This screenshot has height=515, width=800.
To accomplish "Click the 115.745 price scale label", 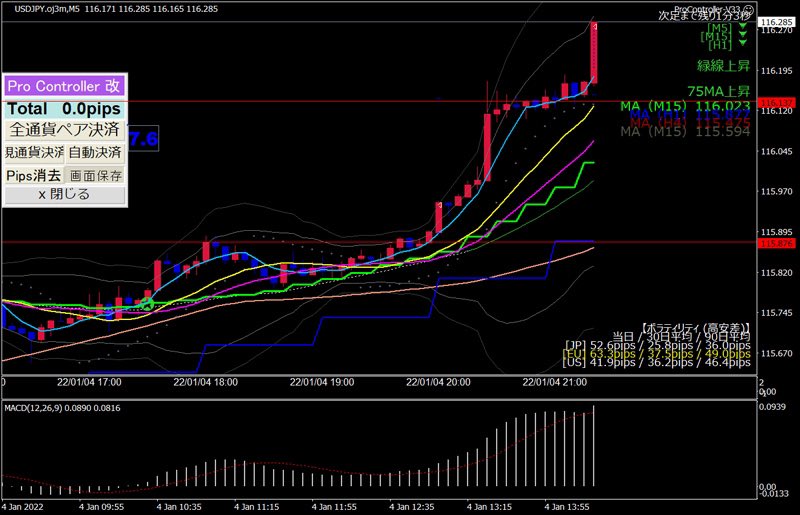I will click(x=776, y=313).
